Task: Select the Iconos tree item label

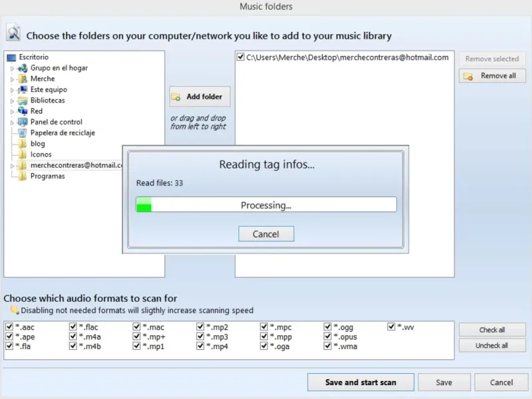Action: click(41, 154)
